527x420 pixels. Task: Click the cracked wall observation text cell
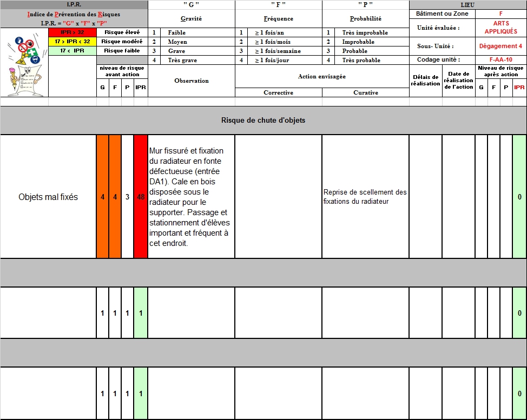[x=192, y=197]
